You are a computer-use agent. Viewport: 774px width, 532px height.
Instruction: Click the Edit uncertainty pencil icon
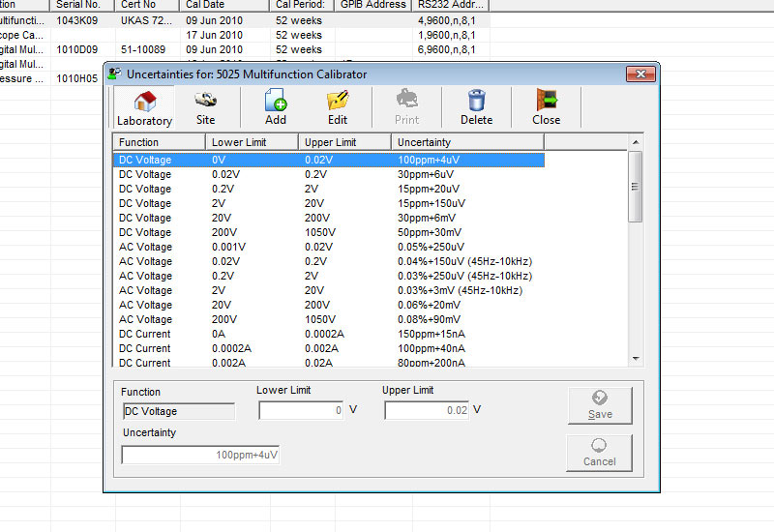[337, 101]
